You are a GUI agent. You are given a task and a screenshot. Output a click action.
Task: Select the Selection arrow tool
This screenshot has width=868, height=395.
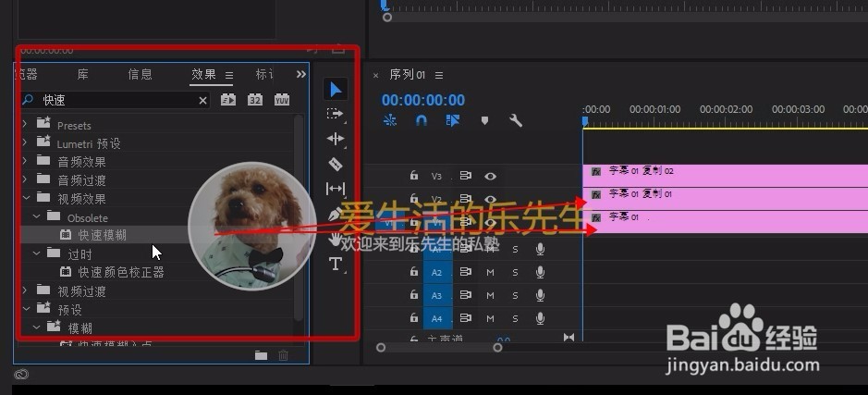click(x=336, y=89)
